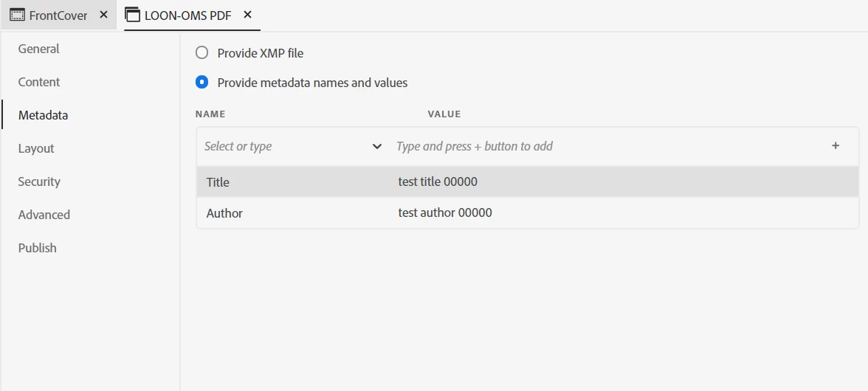Go to the Publish section
The height and width of the screenshot is (391, 868).
[37, 248]
